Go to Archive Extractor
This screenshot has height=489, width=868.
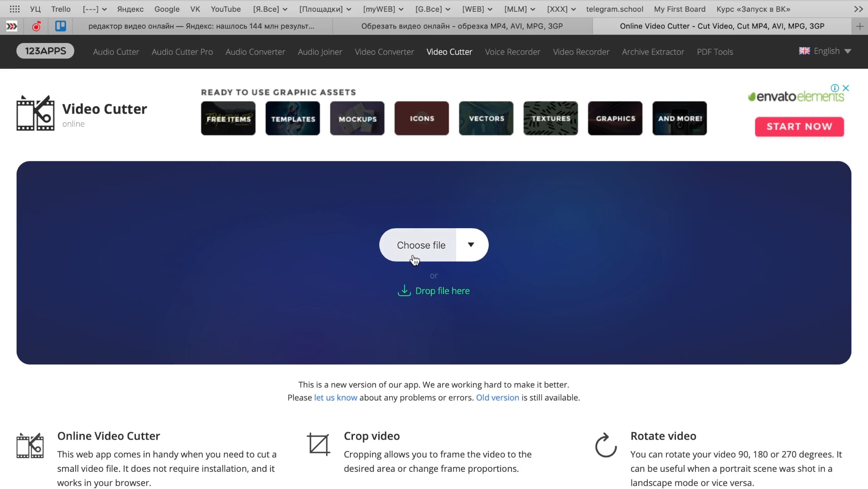click(653, 52)
